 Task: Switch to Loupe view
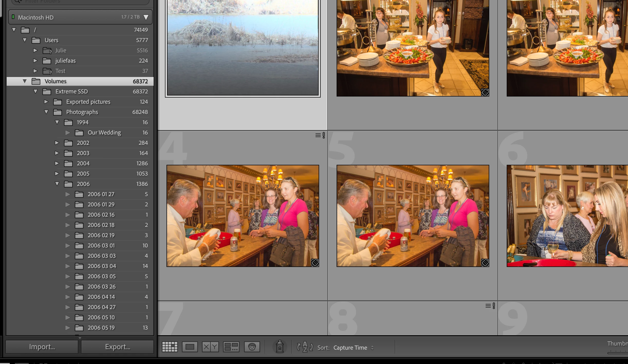click(x=190, y=347)
